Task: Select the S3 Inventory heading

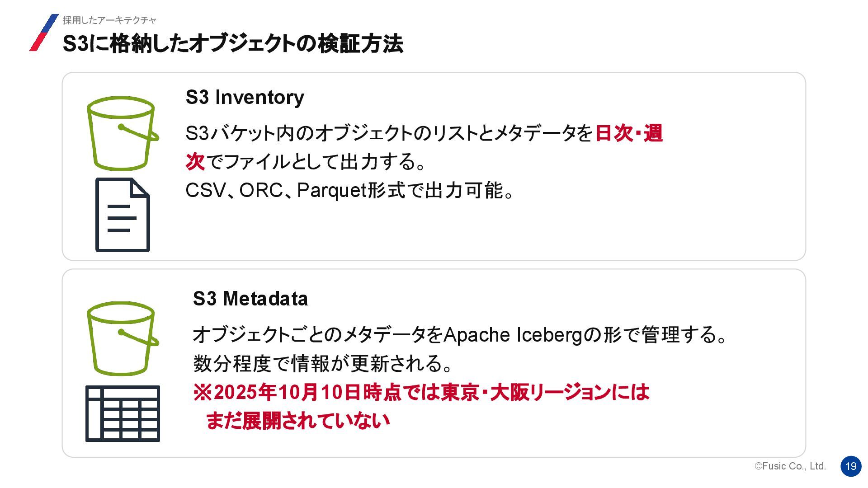Action: [x=245, y=97]
